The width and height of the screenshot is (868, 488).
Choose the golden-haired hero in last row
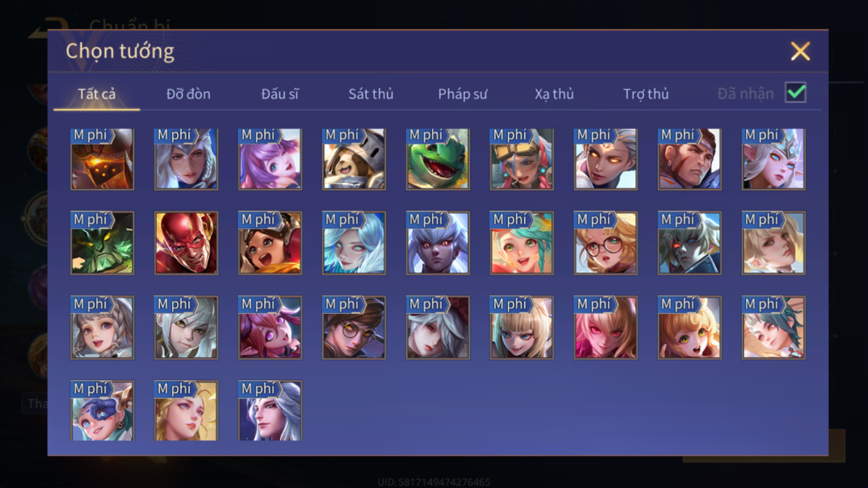tap(186, 411)
